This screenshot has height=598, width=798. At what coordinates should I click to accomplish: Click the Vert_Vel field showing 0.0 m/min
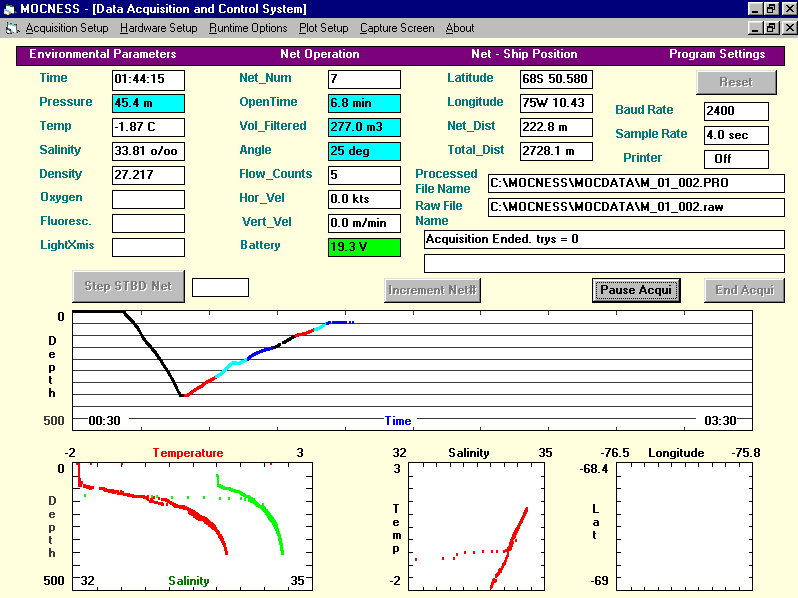(x=364, y=223)
